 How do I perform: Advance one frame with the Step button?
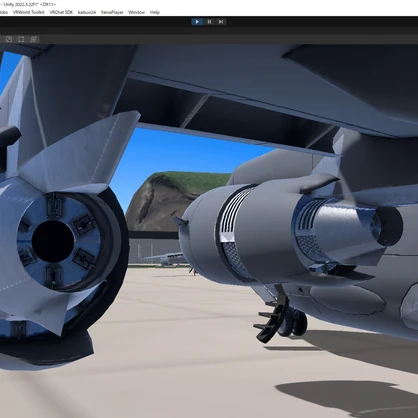(x=221, y=22)
